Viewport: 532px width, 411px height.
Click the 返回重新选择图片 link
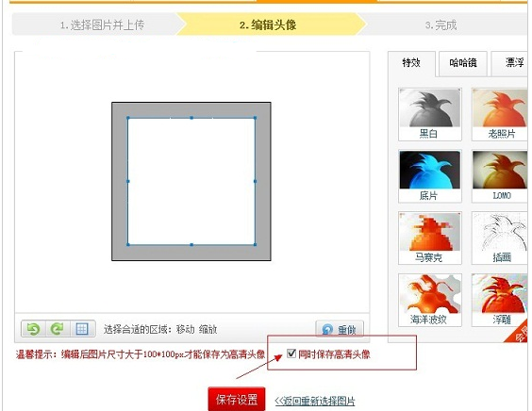click(315, 402)
